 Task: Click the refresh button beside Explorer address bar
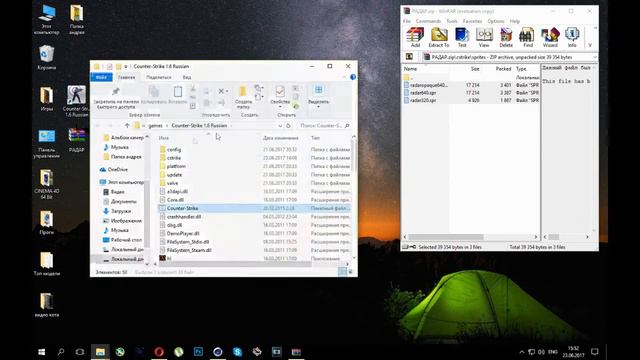pos(288,126)
